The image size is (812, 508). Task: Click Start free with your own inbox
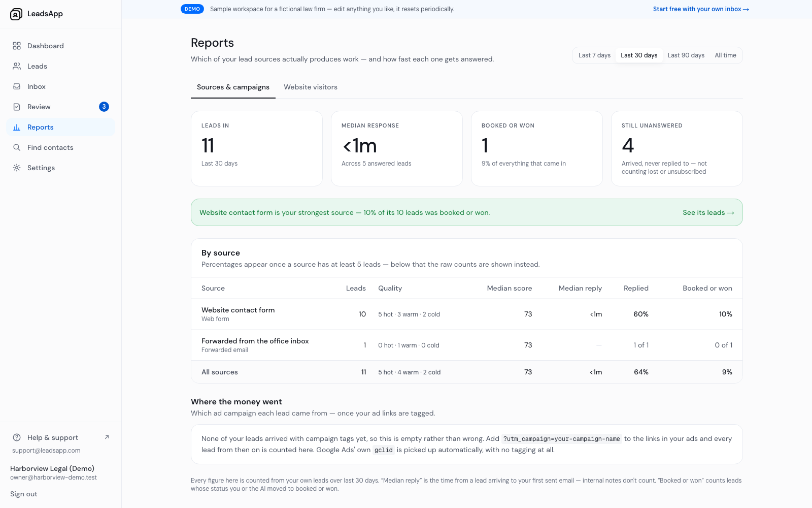(x=701, y=9)
